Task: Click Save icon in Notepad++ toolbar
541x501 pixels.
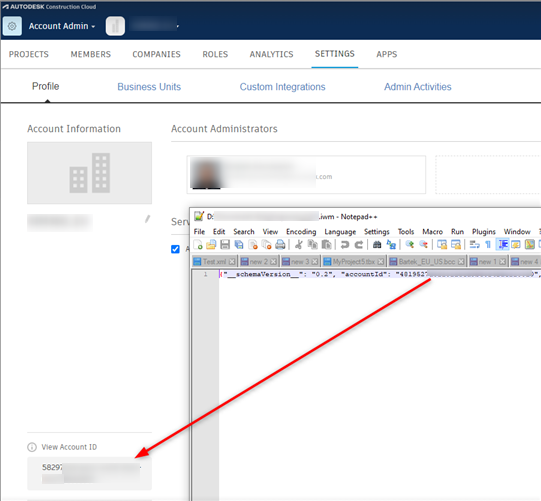Action: pyautogui.click(x=225, y=245)
